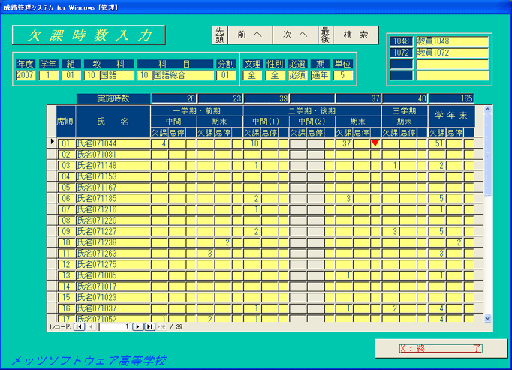Click the teacher name field 教員1072
Screen dimensions: 512x370
[452, 53]
